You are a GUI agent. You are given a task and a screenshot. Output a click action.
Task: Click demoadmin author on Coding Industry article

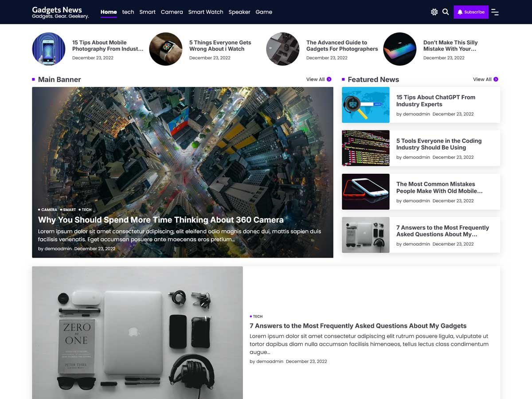pyautogui.click(x=416, y=157)
